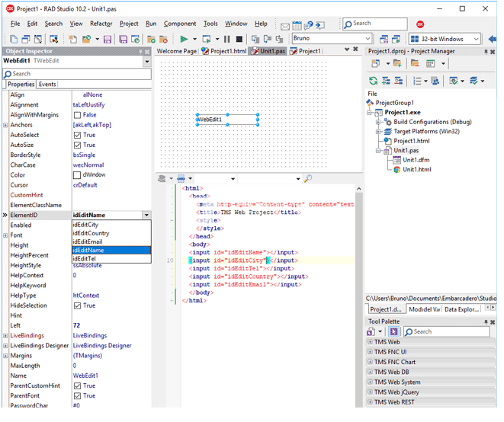504x422 pixels.
Task: Switch to the Project1.html tab
Action: (224, 51)
